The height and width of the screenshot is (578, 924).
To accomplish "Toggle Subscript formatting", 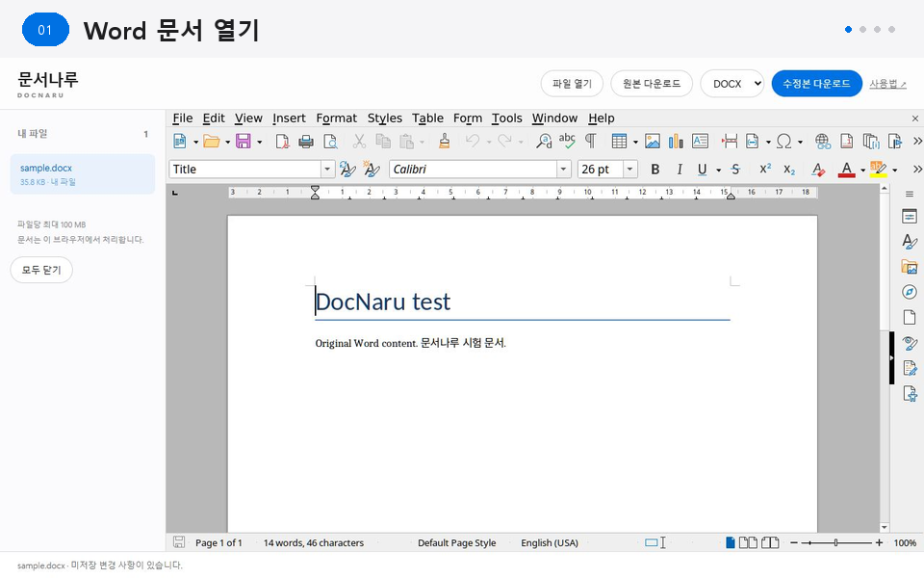I will pos(789,170).
